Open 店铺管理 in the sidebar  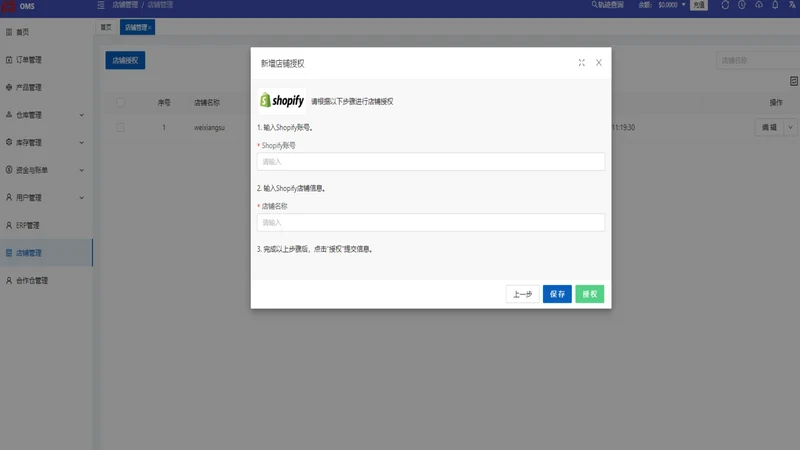coord(29,253)
